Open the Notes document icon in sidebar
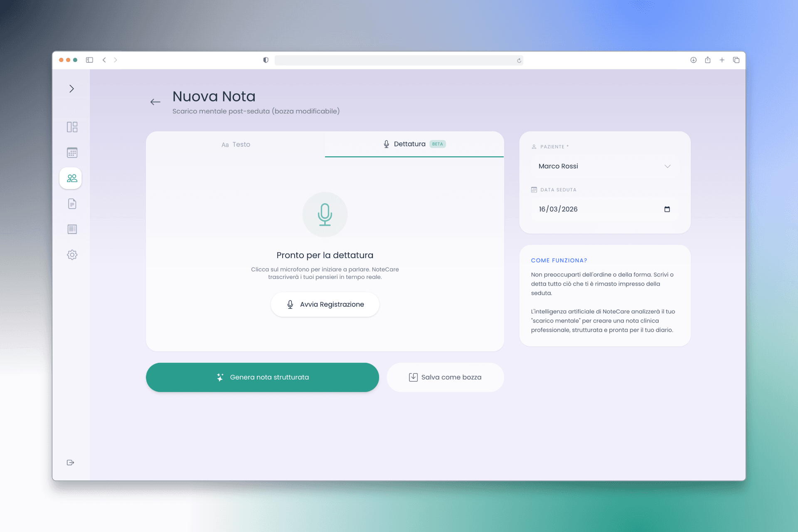This screenshot has height=532, width=798. [x=71, y=204]
